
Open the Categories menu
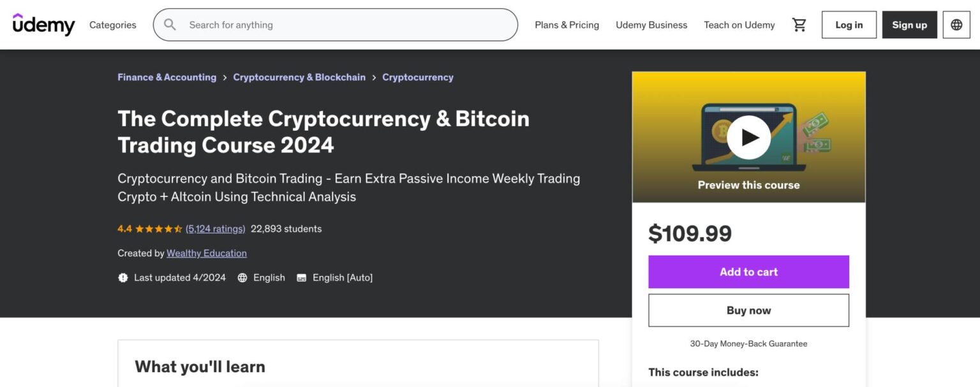(x=112, y=25)
